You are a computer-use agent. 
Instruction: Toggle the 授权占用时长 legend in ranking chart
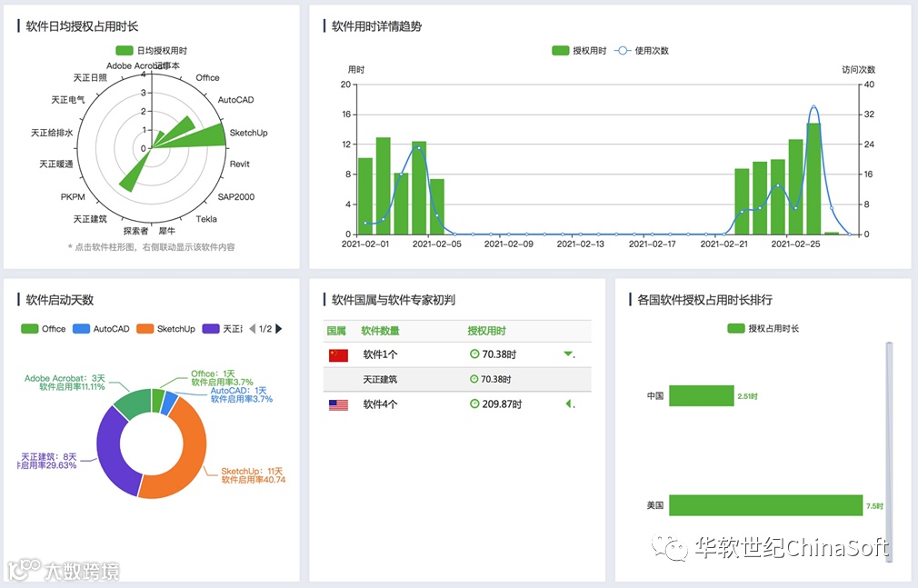(x=763, y=329)
